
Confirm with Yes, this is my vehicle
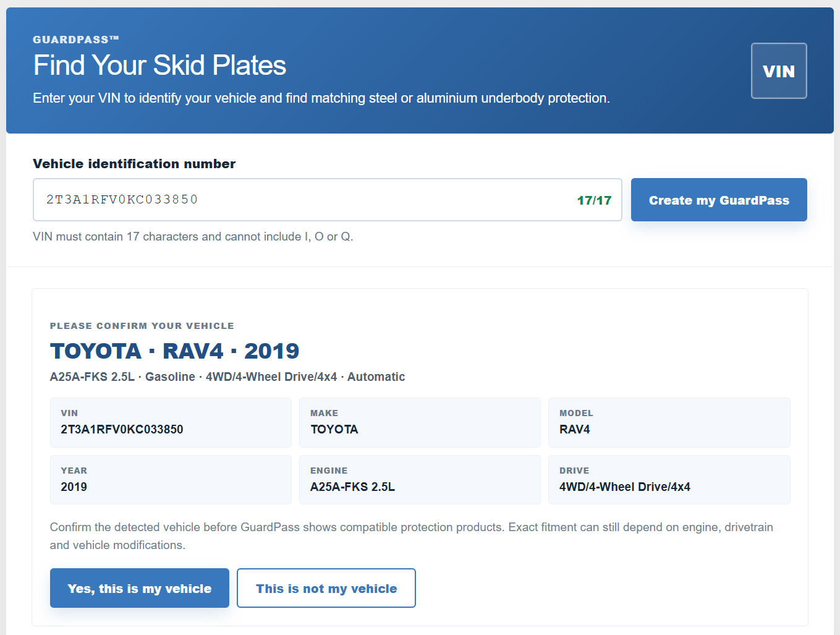point(140,588)
